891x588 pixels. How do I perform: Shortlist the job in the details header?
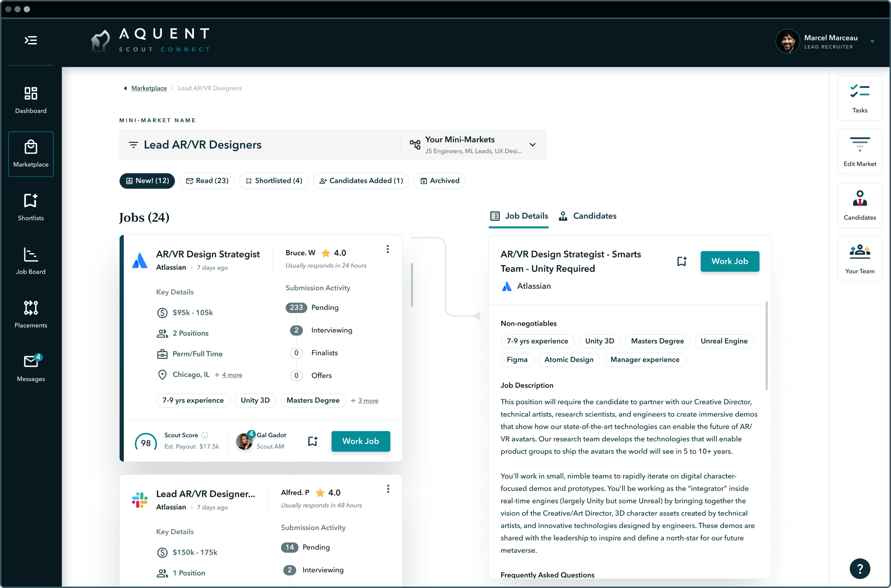(x=681, y=261)
